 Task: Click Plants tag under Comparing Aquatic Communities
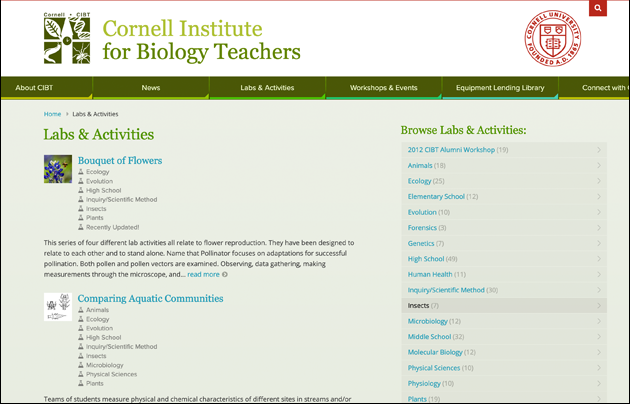(x=94, y=384)
